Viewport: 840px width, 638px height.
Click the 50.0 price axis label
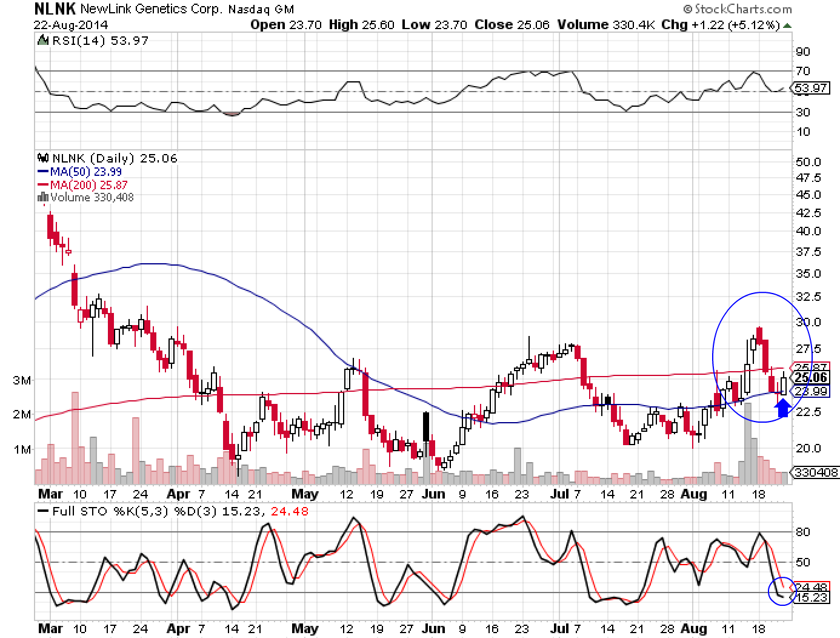click(x=808, y=162)
